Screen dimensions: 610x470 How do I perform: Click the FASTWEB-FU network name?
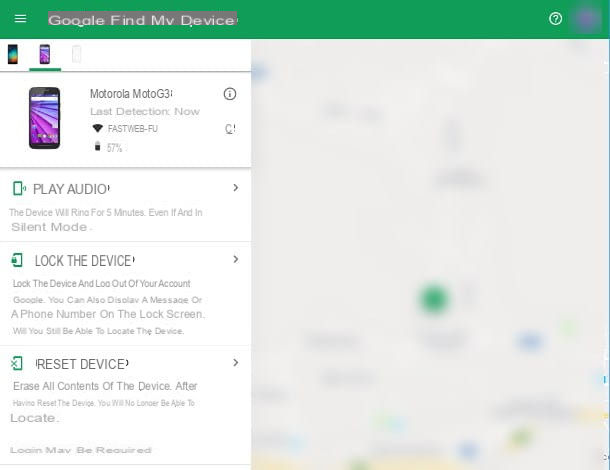click(133, 129)
